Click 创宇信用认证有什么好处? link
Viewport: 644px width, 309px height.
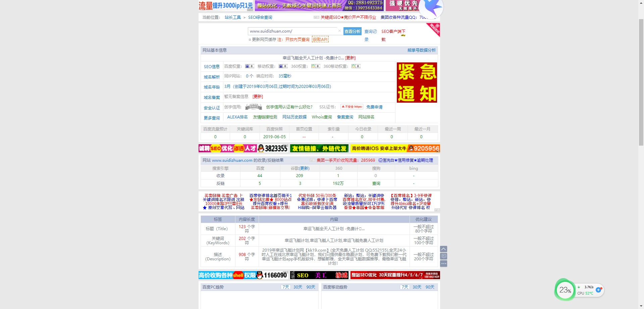pyautogui.click(x=289, y=107)
